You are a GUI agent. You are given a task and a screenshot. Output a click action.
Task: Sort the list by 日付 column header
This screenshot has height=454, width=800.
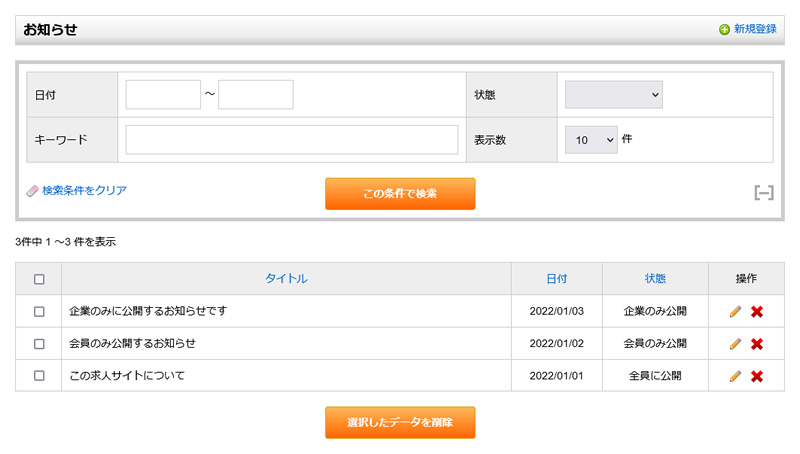[x=557, y=279]
